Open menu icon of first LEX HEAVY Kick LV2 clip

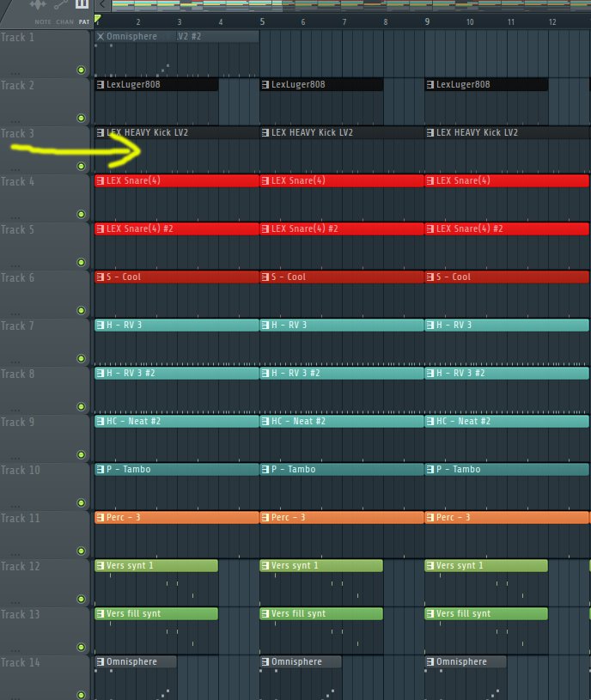101,132
